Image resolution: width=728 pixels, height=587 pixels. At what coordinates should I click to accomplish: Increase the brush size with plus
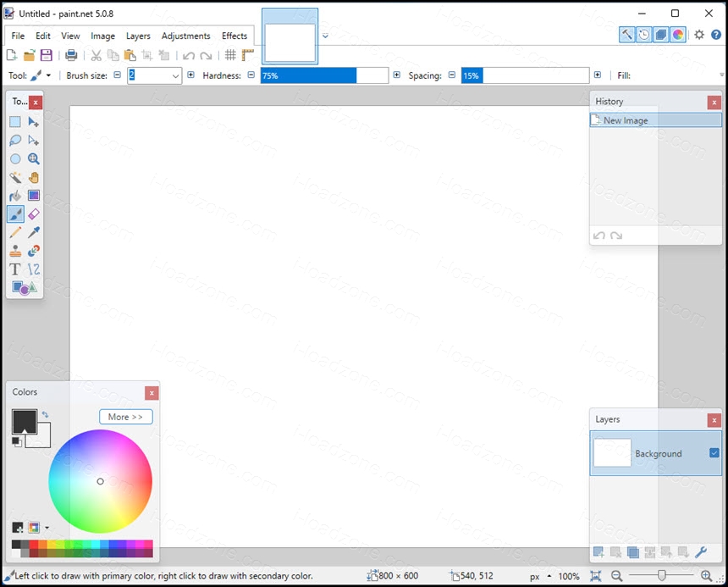tap(190, 75)
